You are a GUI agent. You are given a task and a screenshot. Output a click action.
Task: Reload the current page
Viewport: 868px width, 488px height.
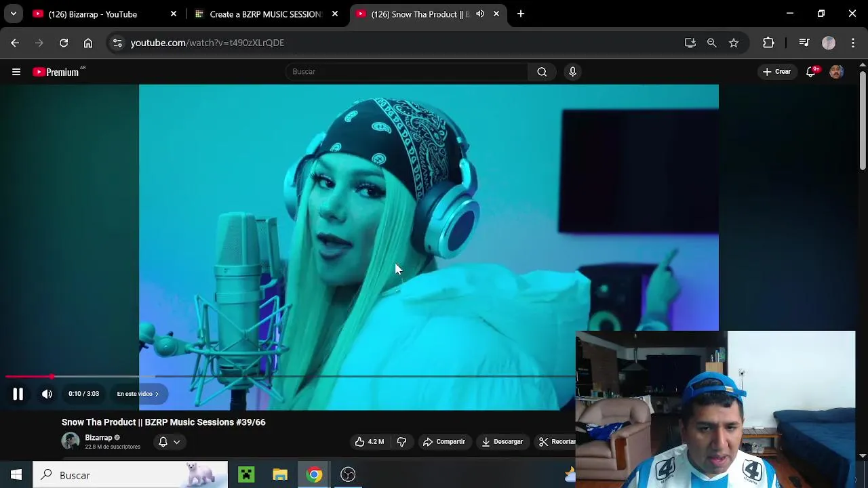pyautogui.click(x=64, y=43)
